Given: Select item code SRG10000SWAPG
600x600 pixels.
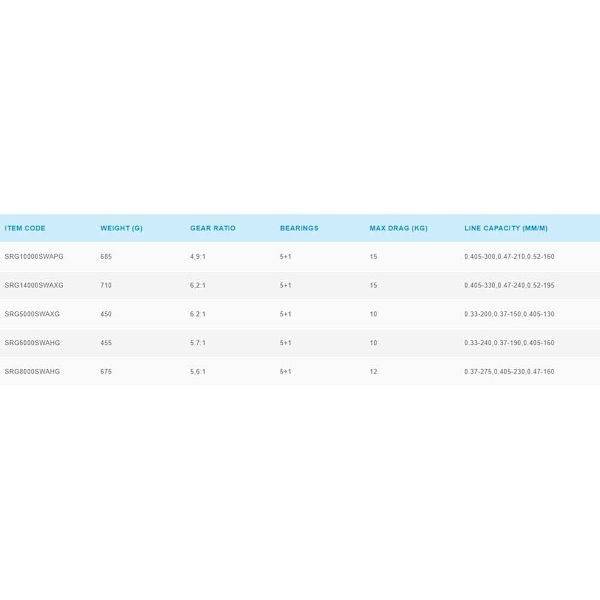Looking at the screenshot, I should (x=34, y=256).
